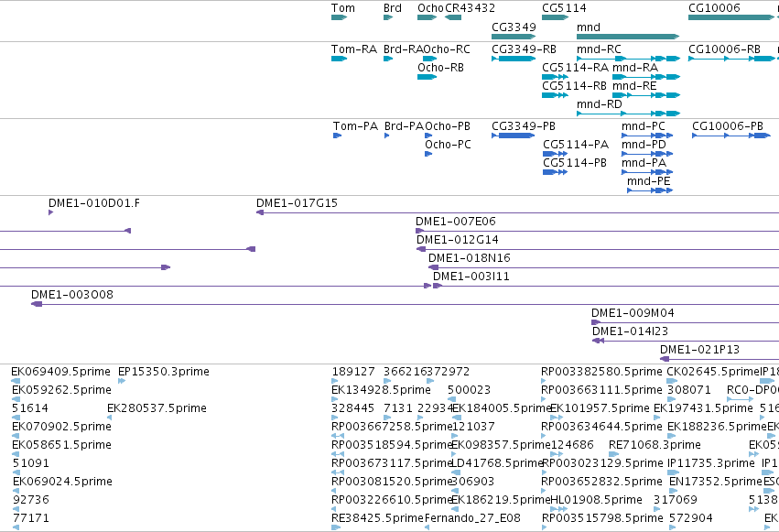Click the mnd-PD protein label

point(644,145)
